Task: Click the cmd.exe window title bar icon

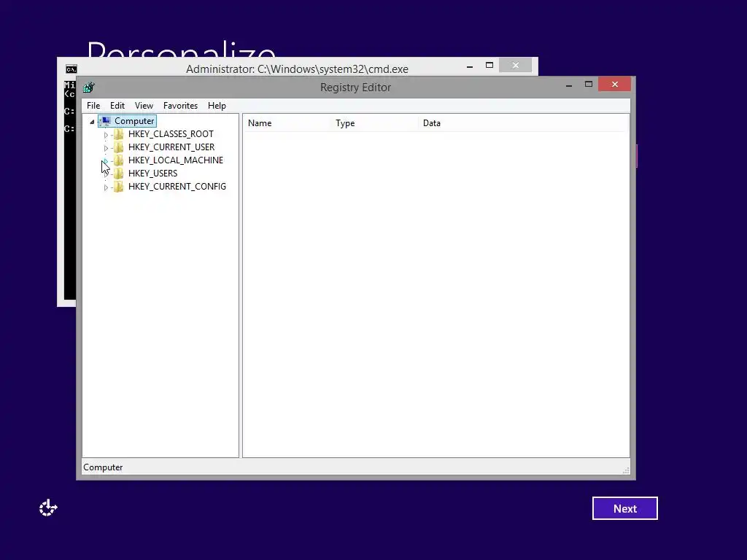Action: (71, 69)
